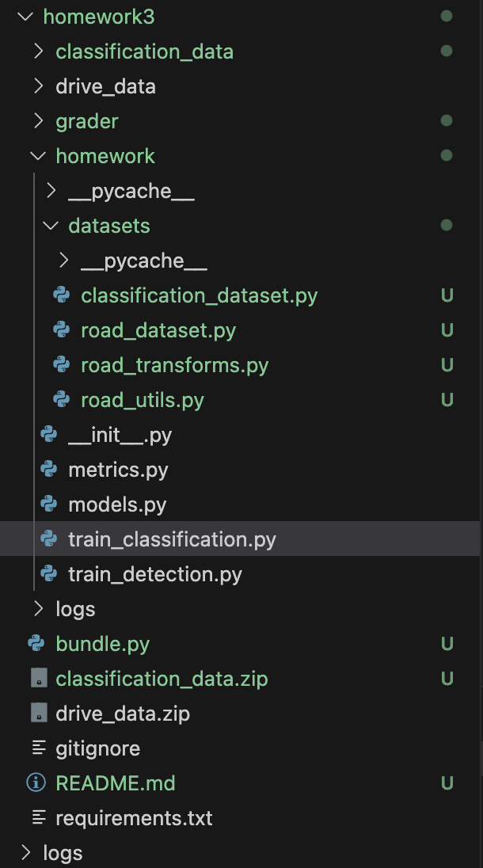The image size is (483, 868).
Task: Click the U badge next to bundle.py
Action: tap(447, 643)
